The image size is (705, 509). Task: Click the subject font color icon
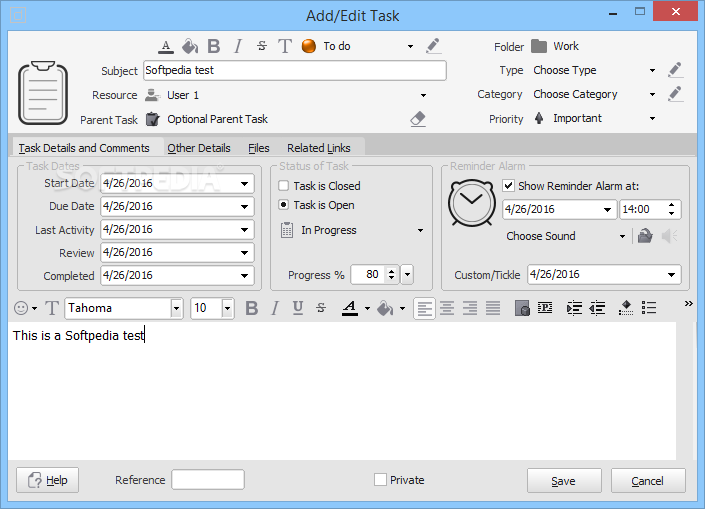[166, 46]
